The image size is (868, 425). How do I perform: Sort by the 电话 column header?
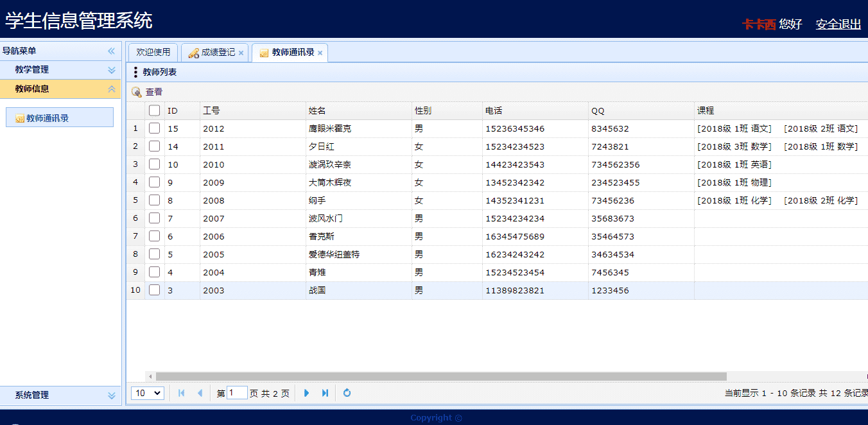pyautogui.click(x=535, y=110)
